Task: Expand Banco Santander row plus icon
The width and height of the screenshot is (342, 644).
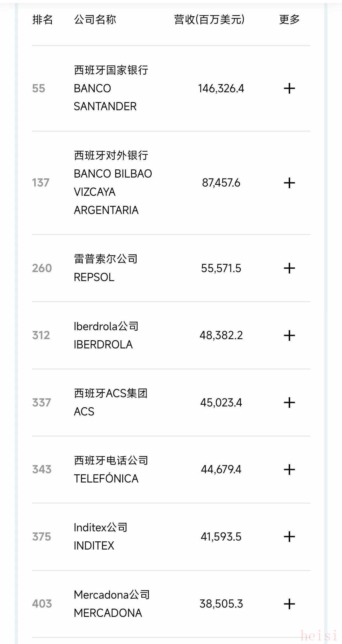Action: 289,88
